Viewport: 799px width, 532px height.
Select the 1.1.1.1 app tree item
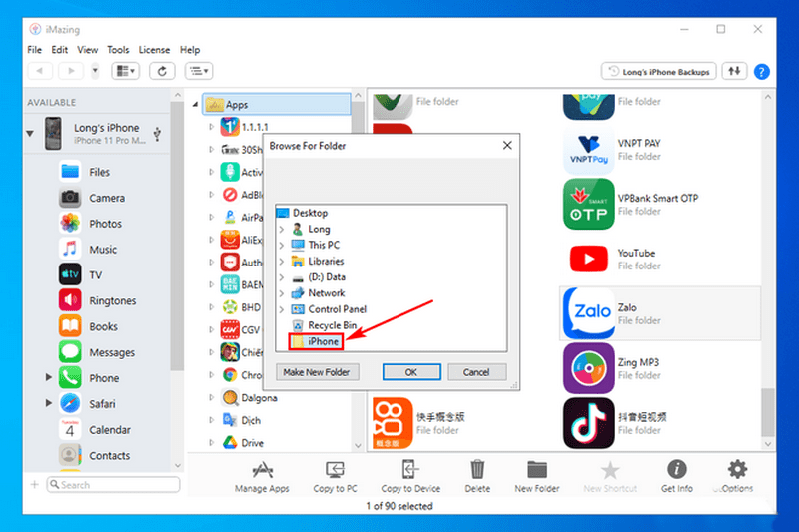click(244, 127)
